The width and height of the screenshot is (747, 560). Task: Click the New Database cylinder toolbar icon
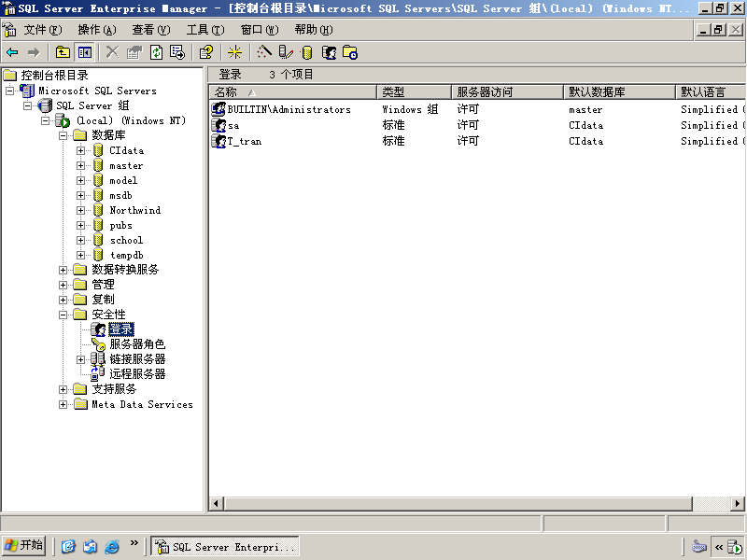(307, 52)
